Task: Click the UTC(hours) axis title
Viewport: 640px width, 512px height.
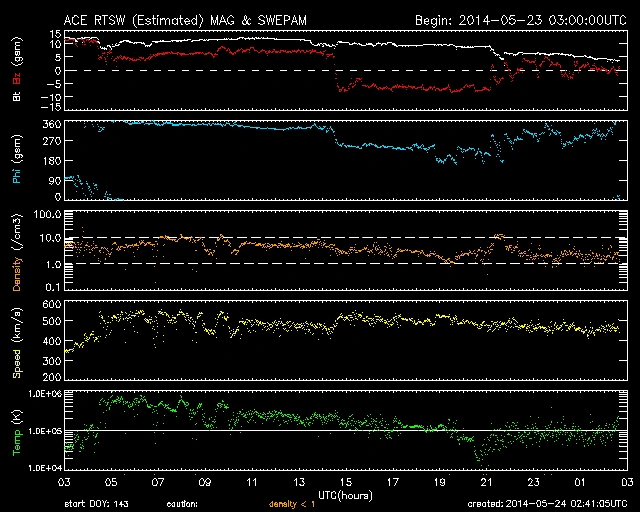Action: (x=346, y=494)
